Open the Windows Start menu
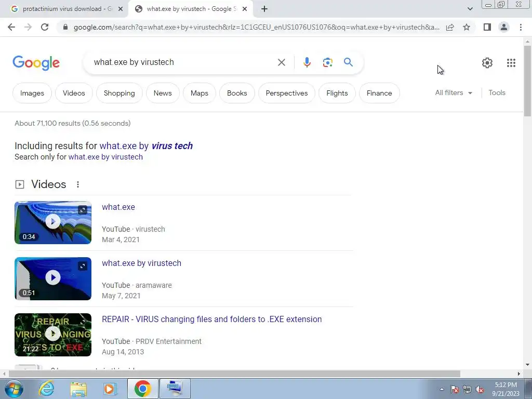532x399 pixels. (x=14, y=389)
